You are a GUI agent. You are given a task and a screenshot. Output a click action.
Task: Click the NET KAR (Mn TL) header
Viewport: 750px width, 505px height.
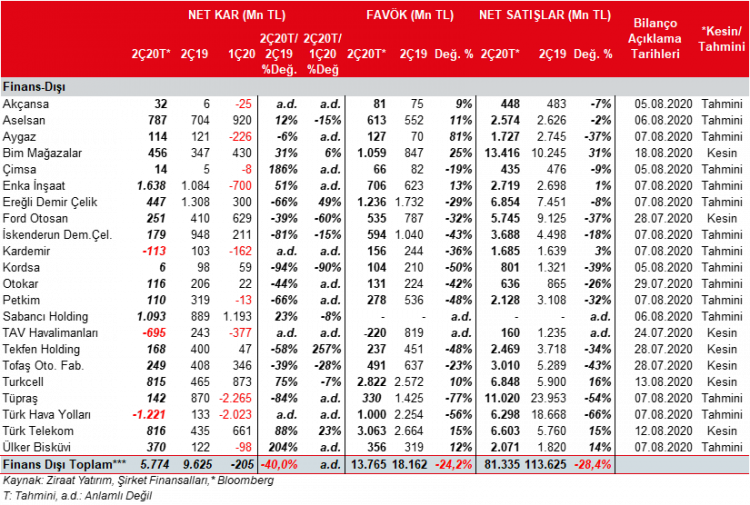click(237, 15)
